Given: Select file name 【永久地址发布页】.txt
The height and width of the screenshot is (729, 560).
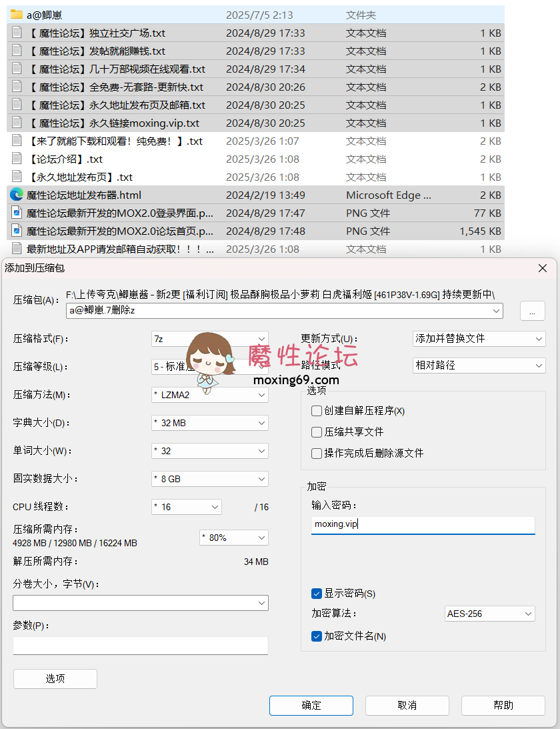Looking at the screenshot, I should click(79, 177).
